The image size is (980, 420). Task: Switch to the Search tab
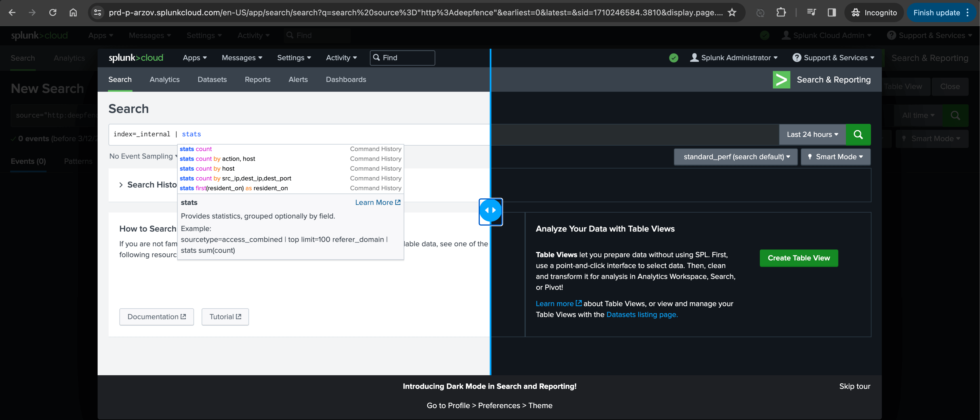tap(120, 79)
